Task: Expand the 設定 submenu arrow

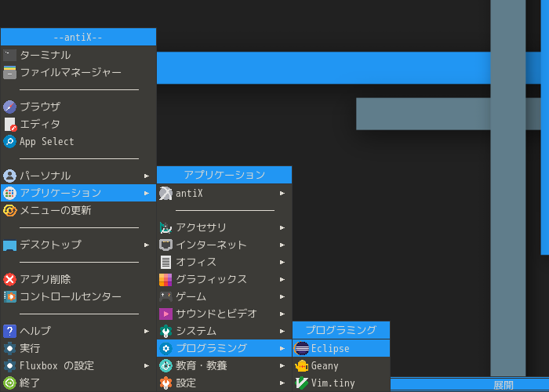Action: pos(282,383)
